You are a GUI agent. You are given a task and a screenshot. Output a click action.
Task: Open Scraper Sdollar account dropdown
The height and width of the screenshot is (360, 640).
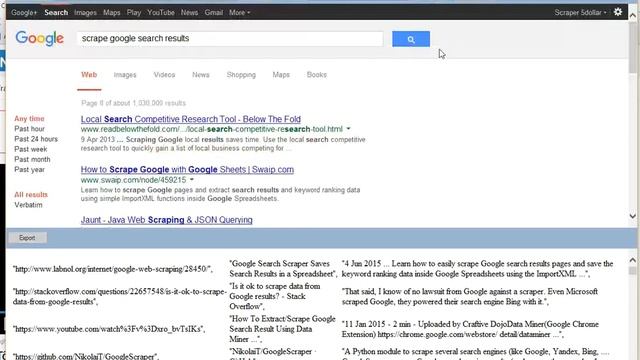[580, 13]
